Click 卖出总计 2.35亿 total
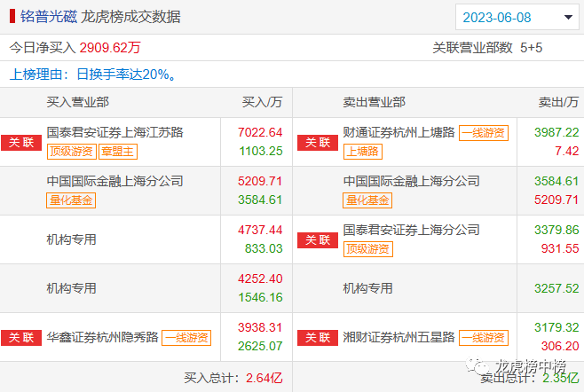This screenshot has width=584, height=392. point(529,378)
